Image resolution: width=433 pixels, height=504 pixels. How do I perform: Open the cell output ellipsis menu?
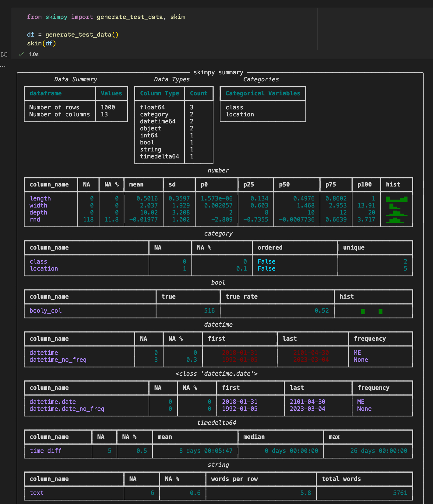point(3,66)
